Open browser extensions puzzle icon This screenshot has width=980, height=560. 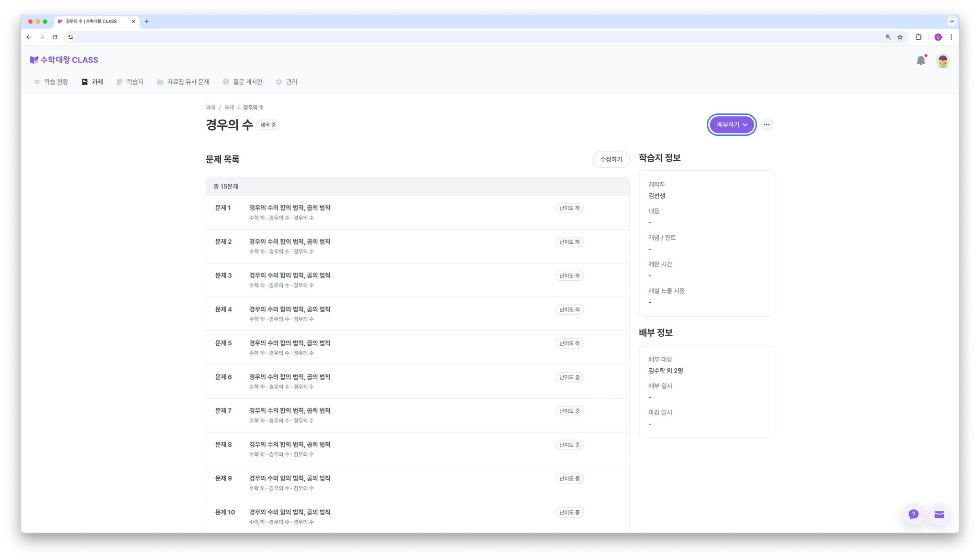(918, 37)
